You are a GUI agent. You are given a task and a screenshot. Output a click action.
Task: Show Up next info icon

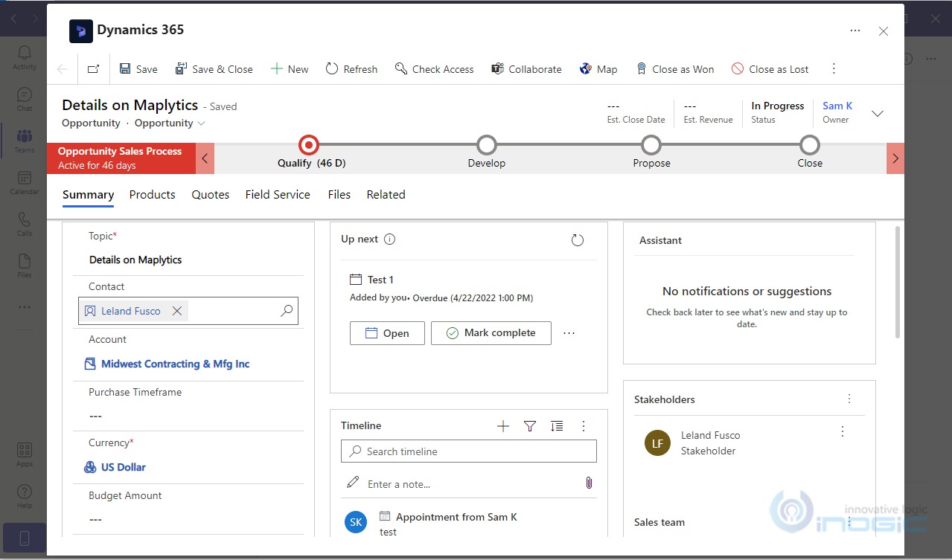coord(389,239)
